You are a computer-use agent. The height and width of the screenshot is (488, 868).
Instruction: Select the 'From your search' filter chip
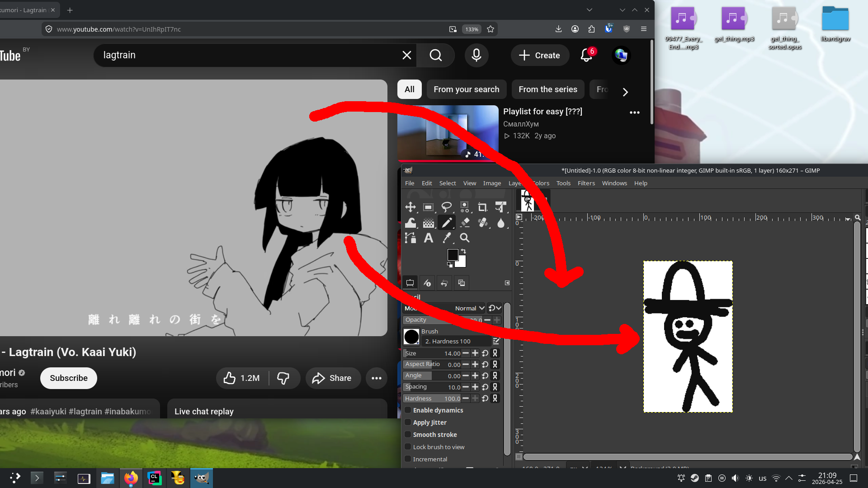click(x=467, y=89)
